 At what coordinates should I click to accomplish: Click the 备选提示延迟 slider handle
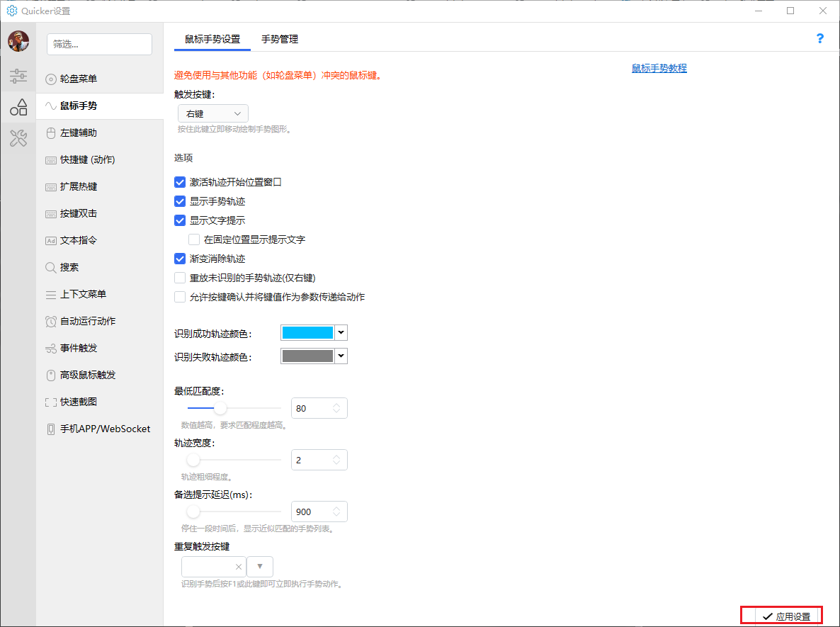point(193,512)
